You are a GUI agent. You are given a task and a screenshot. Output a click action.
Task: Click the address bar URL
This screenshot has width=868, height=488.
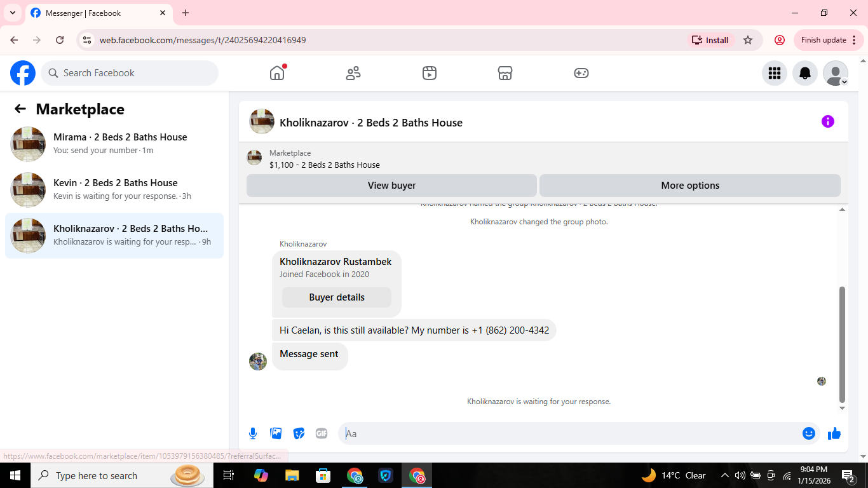point(203,40)
